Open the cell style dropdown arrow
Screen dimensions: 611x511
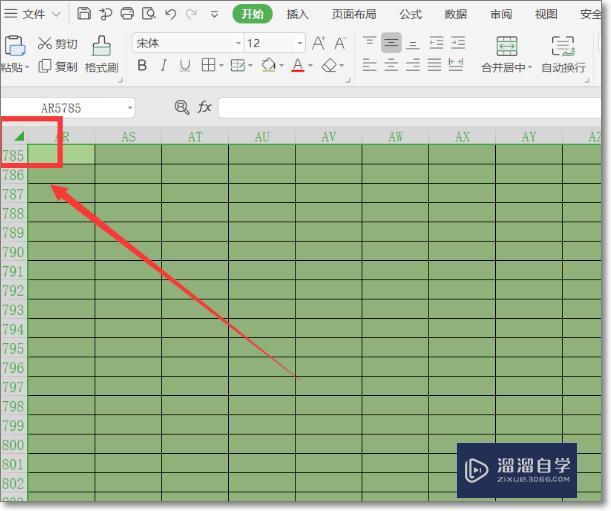[x=250, y=65]
